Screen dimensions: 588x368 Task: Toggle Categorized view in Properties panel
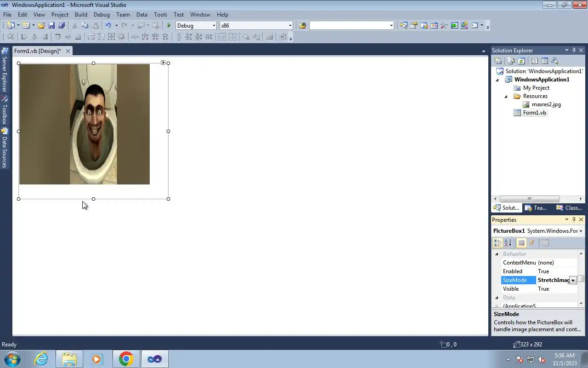[x=498, y=243]
